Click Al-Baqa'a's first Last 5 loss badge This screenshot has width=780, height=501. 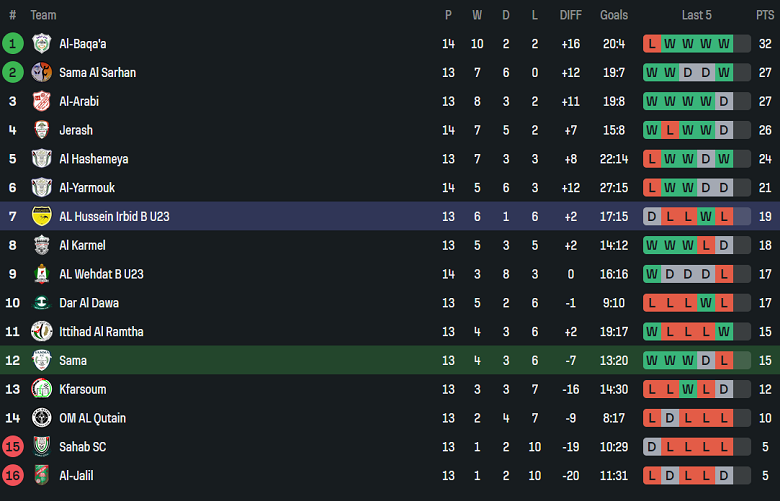pos(652,43)
